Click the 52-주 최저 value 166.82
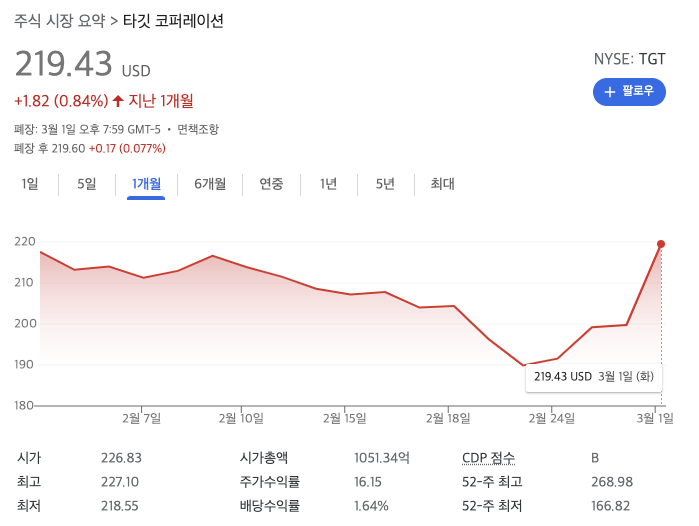The image size is (699, 526). click(x=611, y=506)
